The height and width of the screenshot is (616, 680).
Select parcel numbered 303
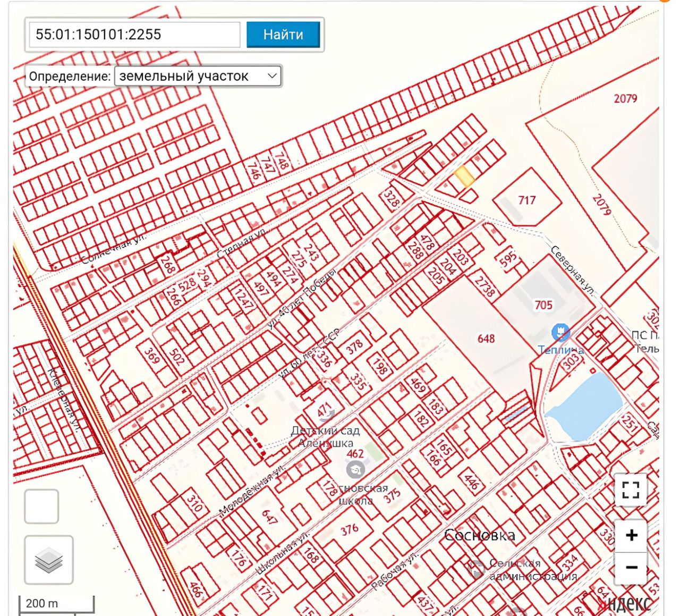(571, 363)
